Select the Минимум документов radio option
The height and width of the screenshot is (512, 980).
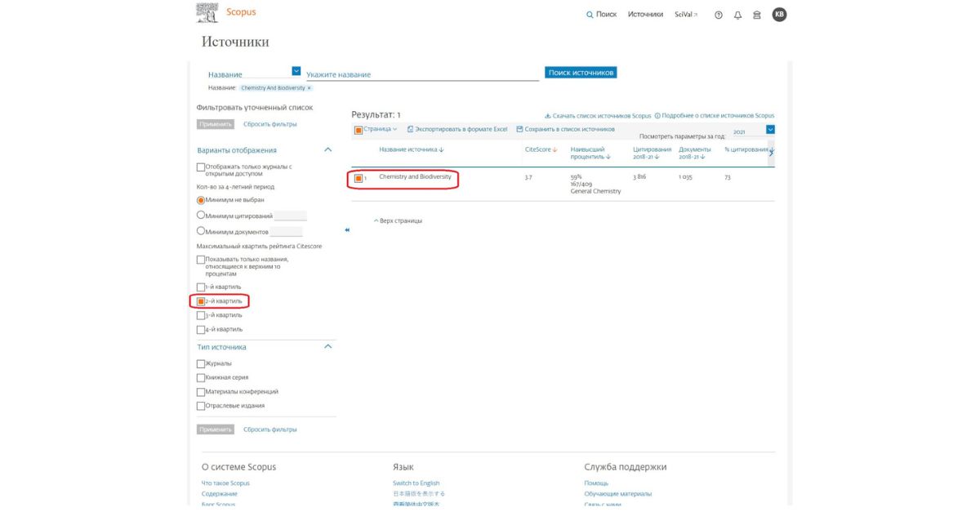click(201, 232)
